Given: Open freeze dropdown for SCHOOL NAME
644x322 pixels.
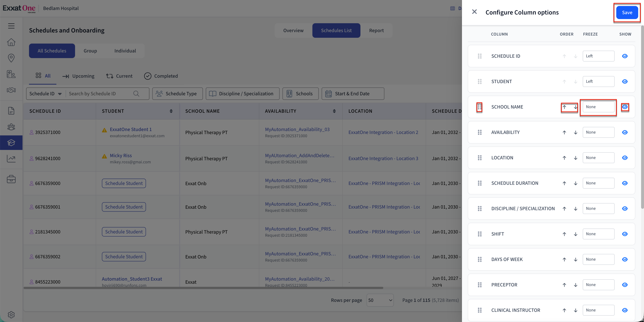Looking at the screenshot, I should 598,107.
